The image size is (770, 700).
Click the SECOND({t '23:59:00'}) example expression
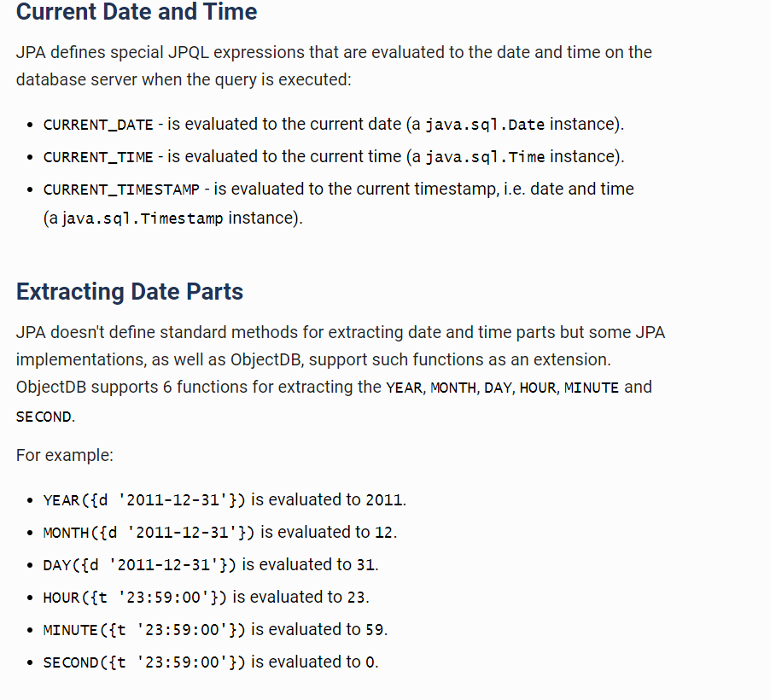click(x=143, y=662)
